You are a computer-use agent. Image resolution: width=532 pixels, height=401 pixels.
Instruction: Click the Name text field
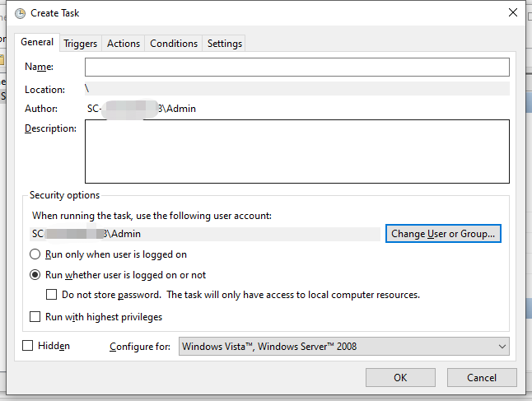(296, 67)
